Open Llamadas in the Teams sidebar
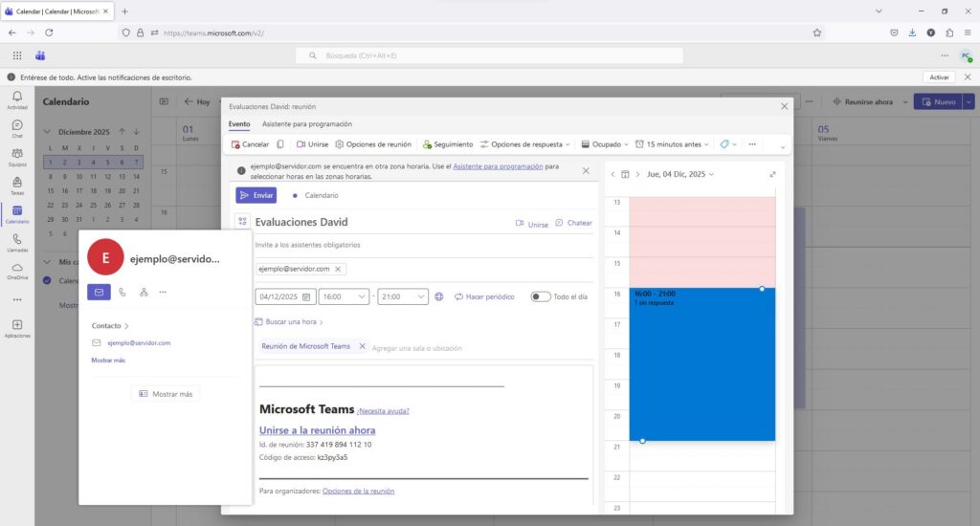Image resolution: width=980 pixels, height=526 pixels. coord(17,243)
